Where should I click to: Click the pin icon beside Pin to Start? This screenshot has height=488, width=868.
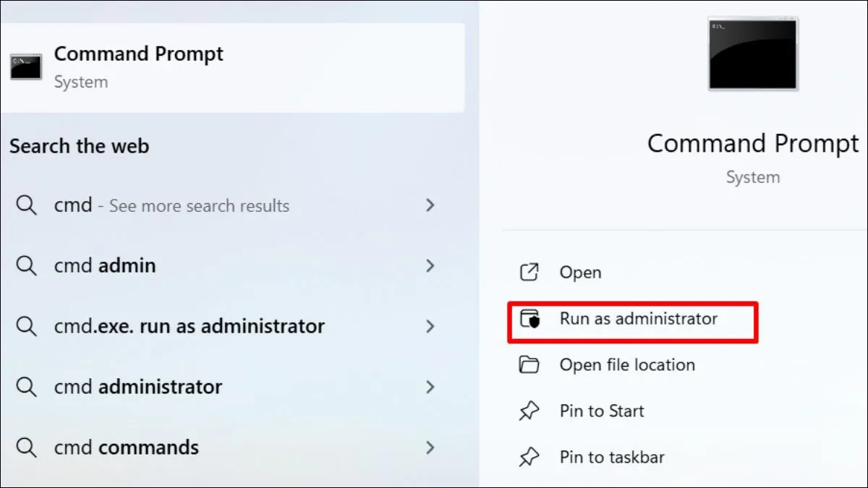(x=529, y=411)
